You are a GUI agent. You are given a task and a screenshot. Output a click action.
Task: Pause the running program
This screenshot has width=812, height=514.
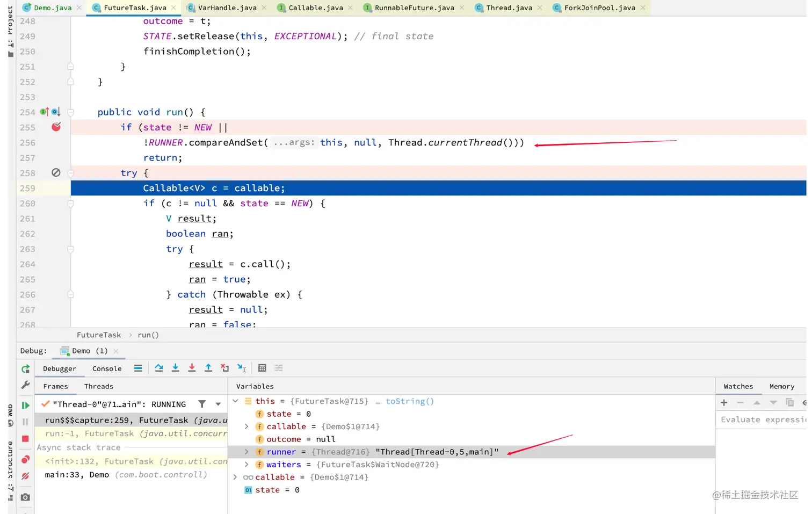[25, 422]
